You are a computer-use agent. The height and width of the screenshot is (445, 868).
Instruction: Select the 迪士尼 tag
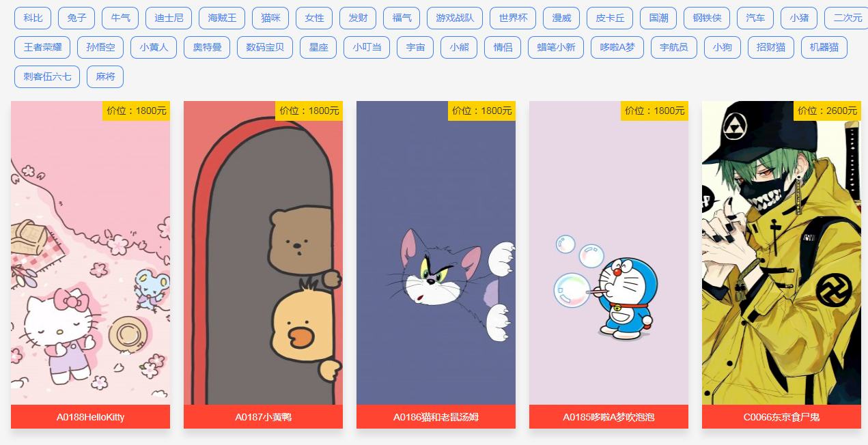(x=169, y=18)
